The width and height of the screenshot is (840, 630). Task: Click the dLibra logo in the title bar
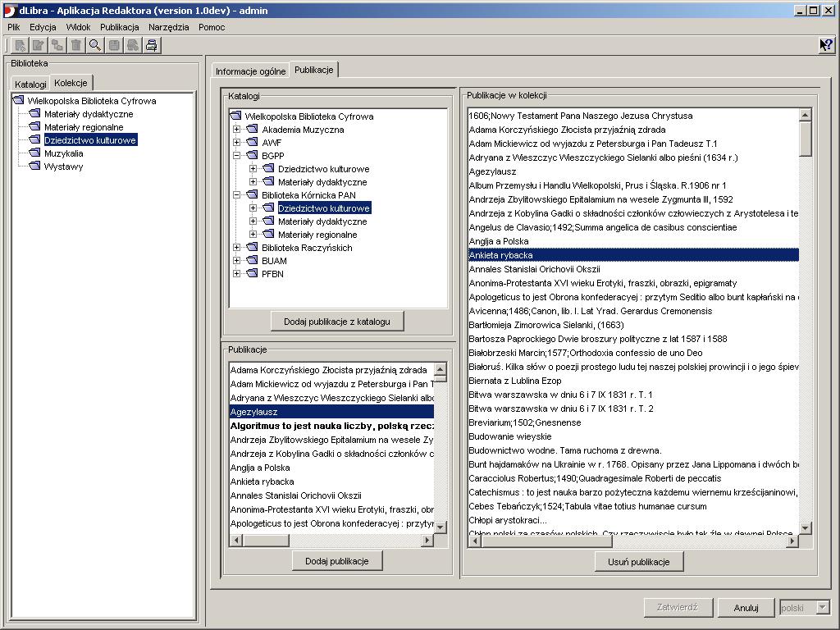[x=9, y=10]
